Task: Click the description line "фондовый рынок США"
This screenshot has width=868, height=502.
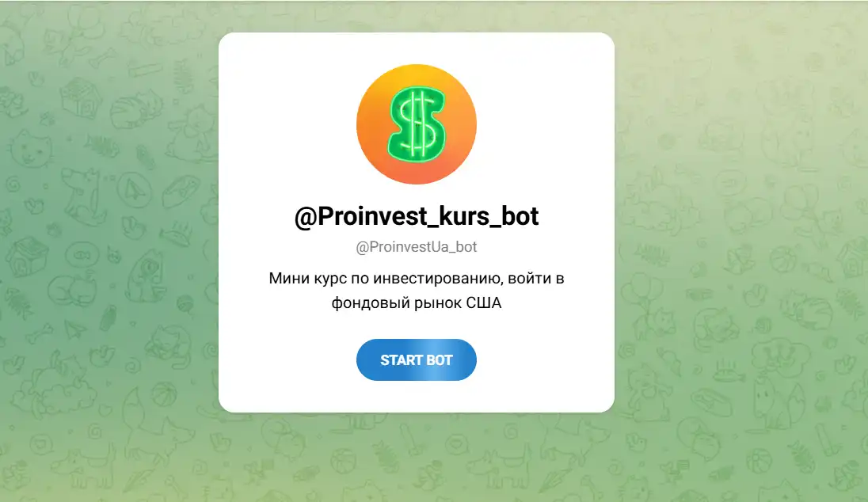Action: pos(417,302)
